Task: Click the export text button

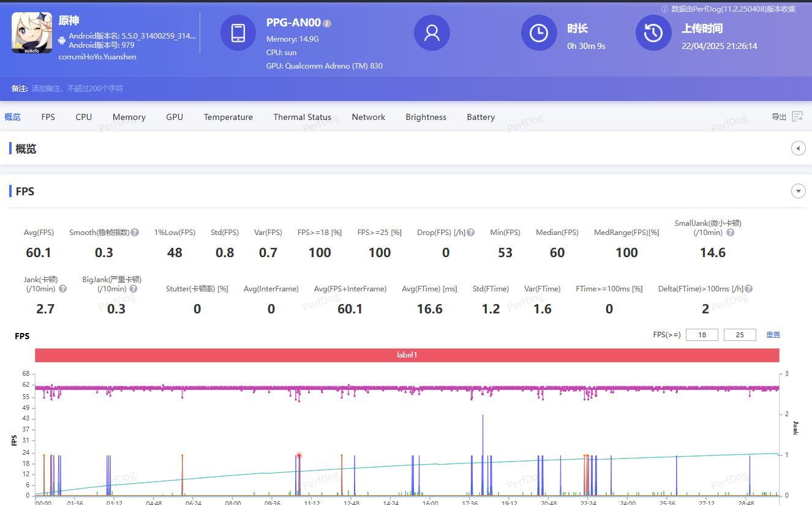Action: [x=779, y=117]
